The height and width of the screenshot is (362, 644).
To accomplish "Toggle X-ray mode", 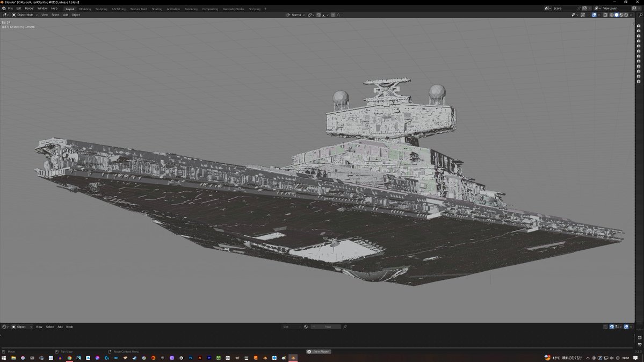I will 605,15.
